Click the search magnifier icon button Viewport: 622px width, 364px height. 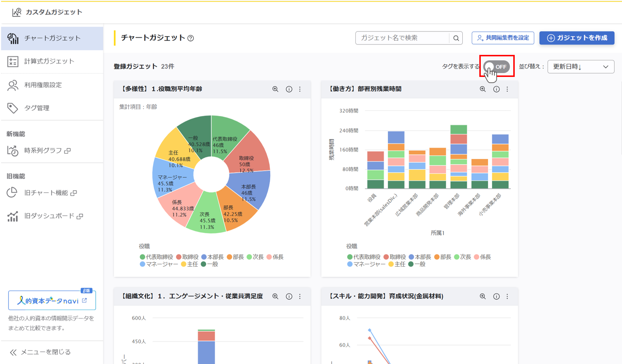456,38
